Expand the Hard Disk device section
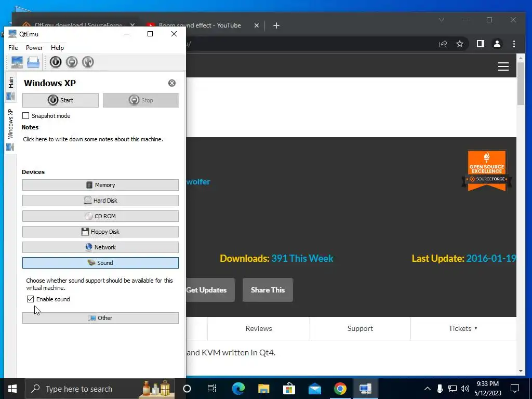The height and width of the screenshot is (399, 532). [100, 201]
